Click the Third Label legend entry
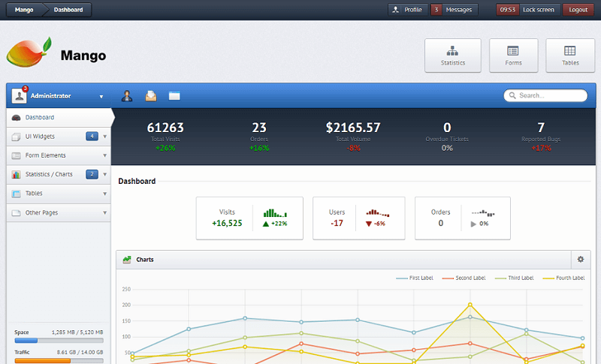The width and height of the screenshot is (601, 364). point(514,278)
